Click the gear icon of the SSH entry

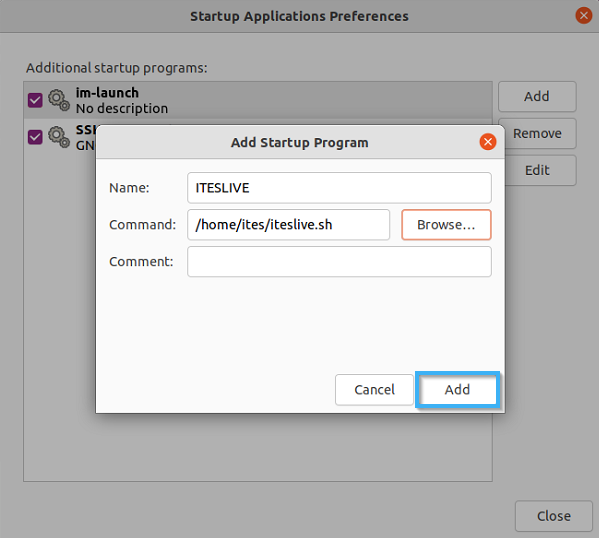59,137
